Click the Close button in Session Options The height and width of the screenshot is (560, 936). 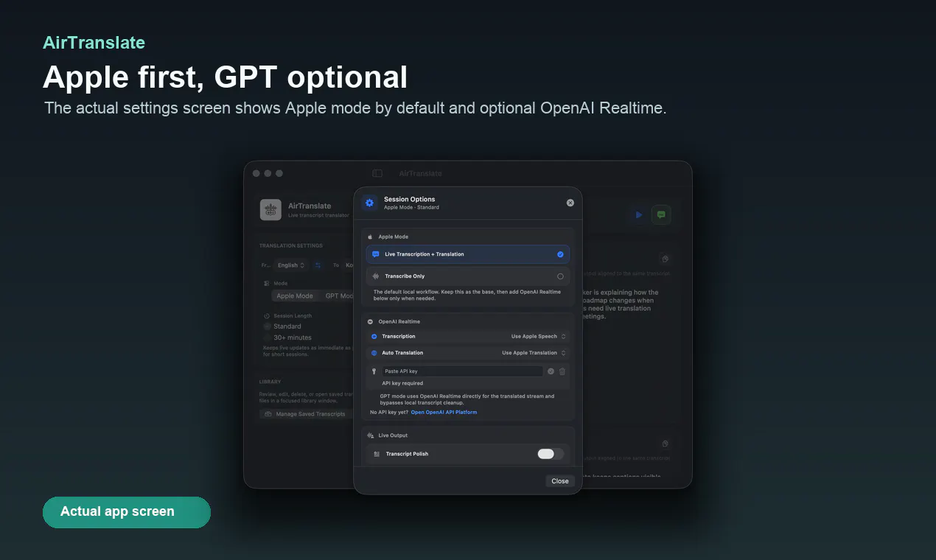click(x=560, y=481)
